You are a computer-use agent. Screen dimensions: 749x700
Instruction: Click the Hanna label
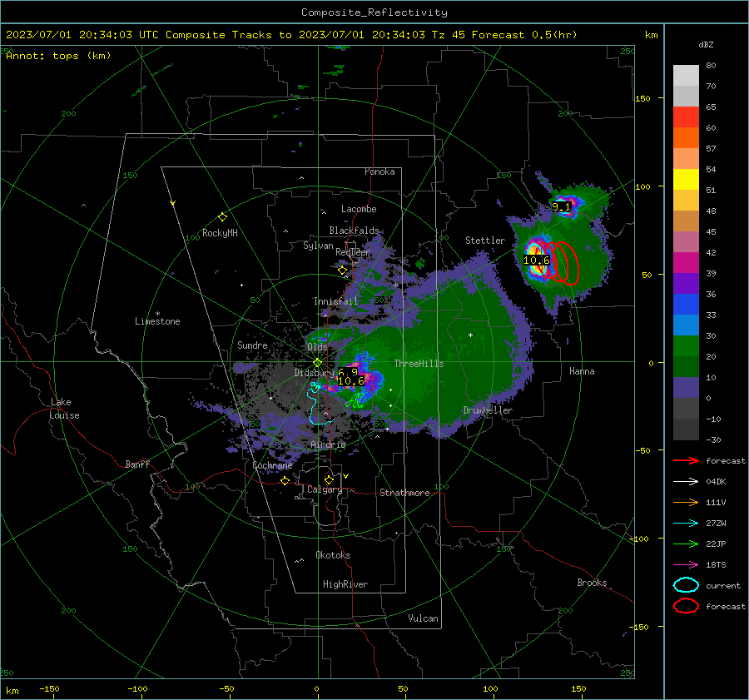[x=582, y=371]
